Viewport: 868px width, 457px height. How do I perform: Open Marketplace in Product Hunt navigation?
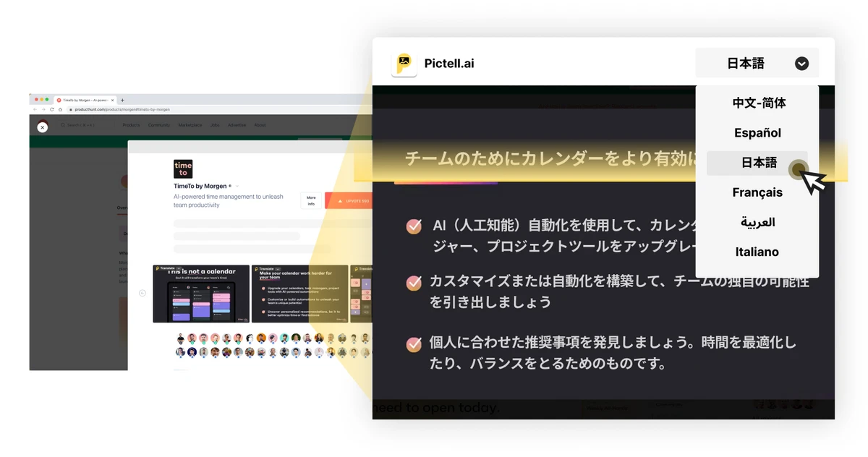tap(190, 125)
